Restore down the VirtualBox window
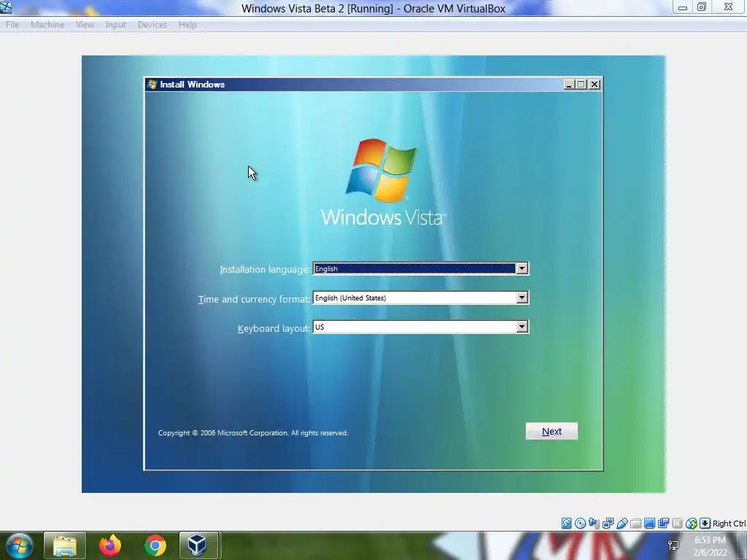Viewport: 747px width, 560px height. [702, 7]
